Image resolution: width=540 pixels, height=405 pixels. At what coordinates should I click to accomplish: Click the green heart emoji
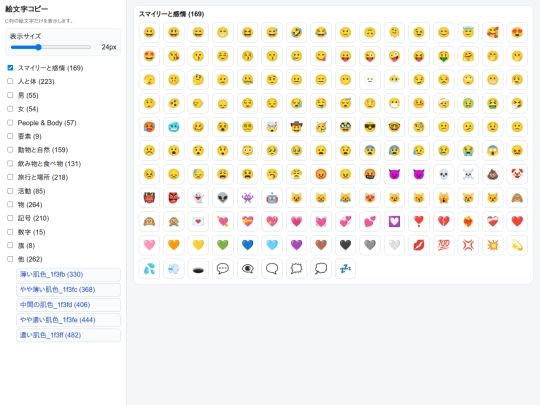coord(222,245)
